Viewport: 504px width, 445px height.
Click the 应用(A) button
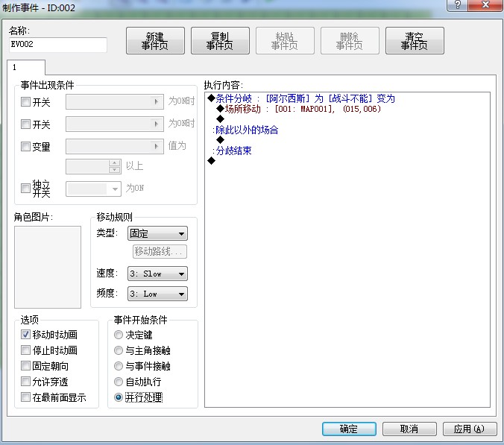pos(470,429)
